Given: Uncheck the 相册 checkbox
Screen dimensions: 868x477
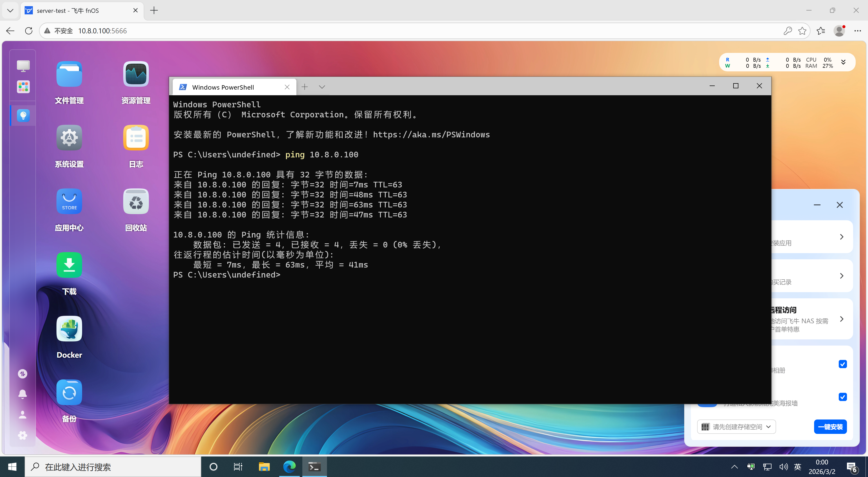Looking at the screenshot, I should click(x=842, y=364).
